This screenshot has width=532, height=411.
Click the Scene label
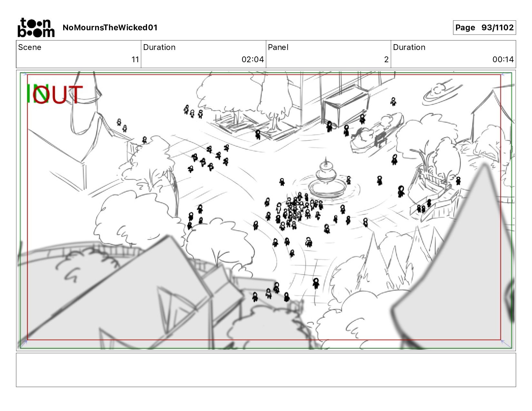click(30, 47)
